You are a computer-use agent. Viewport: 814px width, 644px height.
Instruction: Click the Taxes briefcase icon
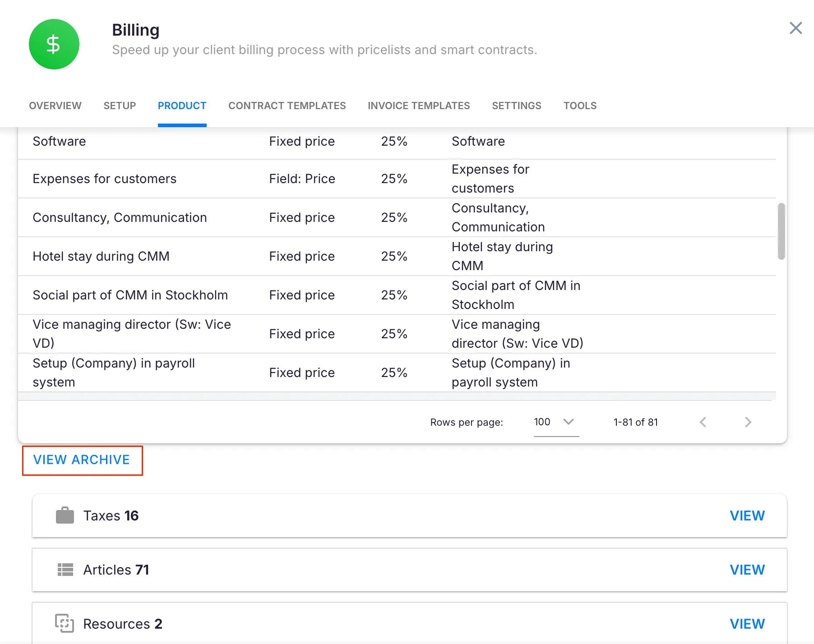click(x=65, y=515)
